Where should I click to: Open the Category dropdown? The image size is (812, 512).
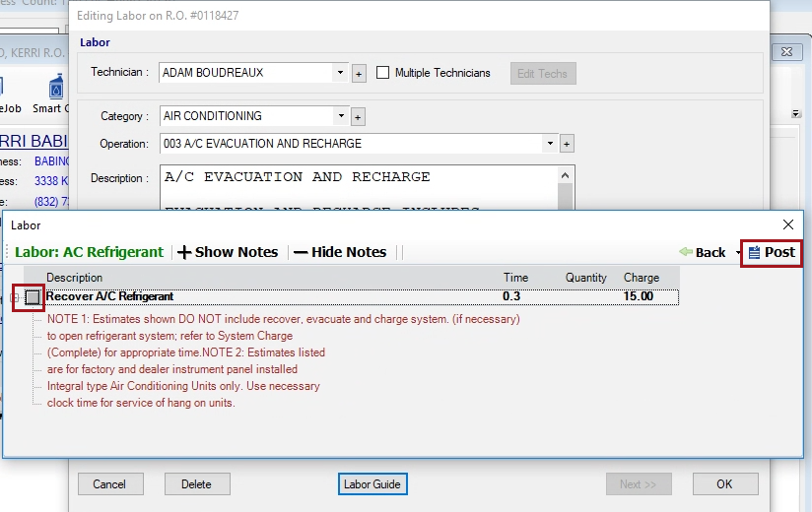click(340, 116)
